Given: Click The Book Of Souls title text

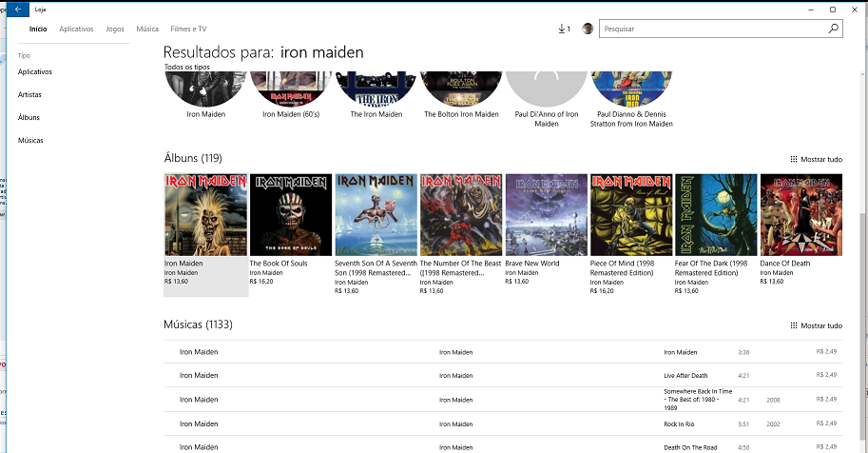Looking at the screenshot, I should click(279, 264).
